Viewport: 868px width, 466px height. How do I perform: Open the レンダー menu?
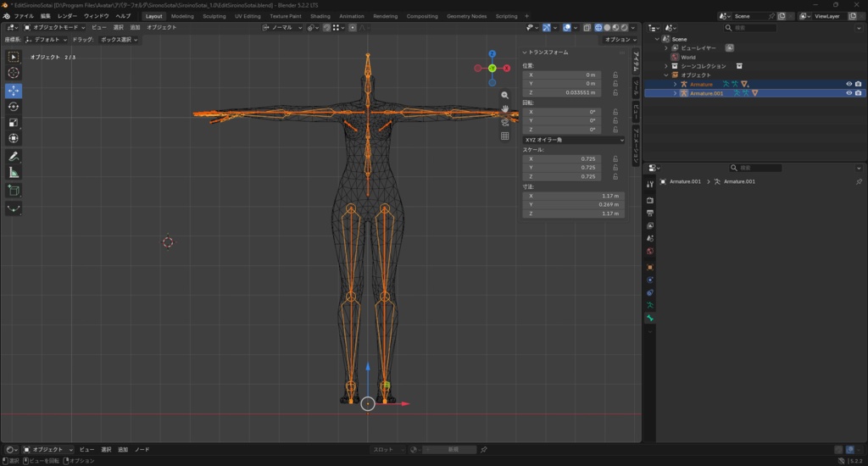click(67, 16)
